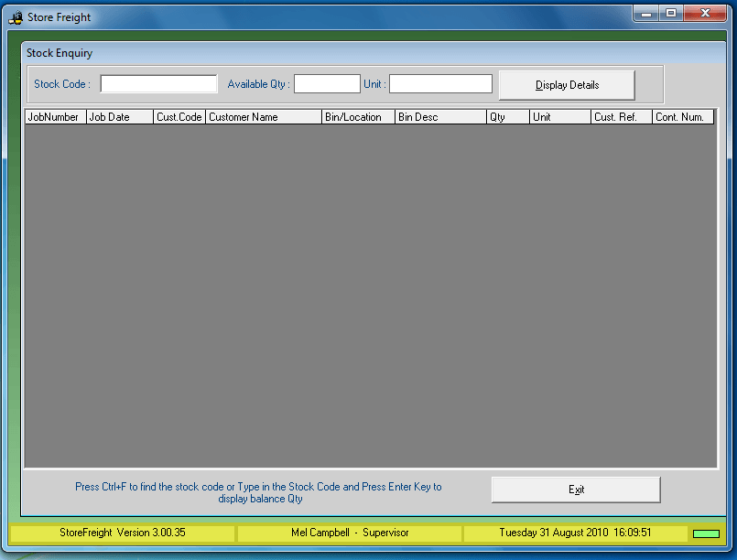Image resolution: width=737 pixels, height=560 pixels.
Task: Select the Customer Name column header
Action: point(264,117)
